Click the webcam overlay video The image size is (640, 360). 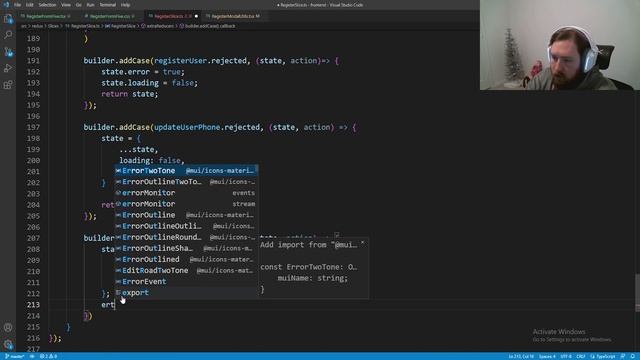pos(560,45)
